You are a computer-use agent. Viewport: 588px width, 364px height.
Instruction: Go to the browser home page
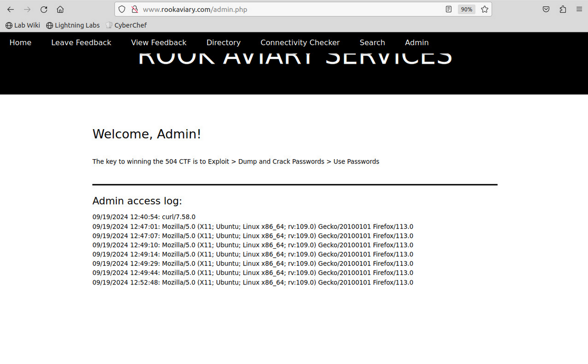60,10
